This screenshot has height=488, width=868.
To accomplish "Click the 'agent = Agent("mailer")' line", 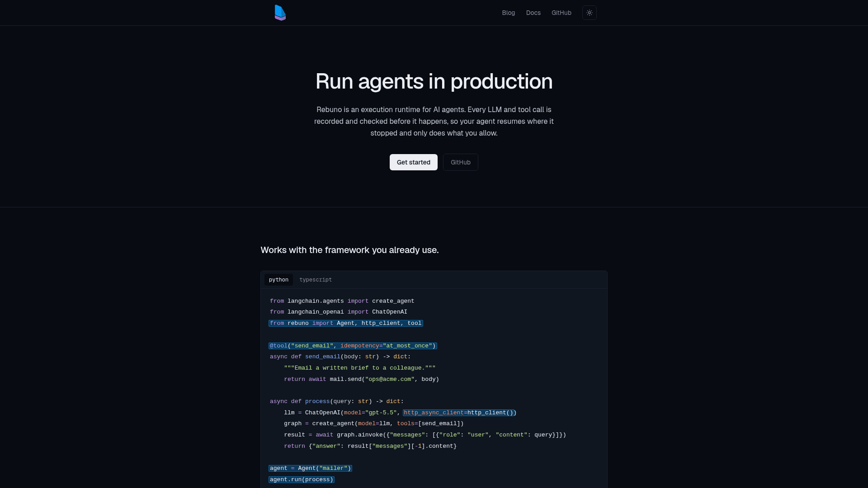I will click(x=310, y=468).
